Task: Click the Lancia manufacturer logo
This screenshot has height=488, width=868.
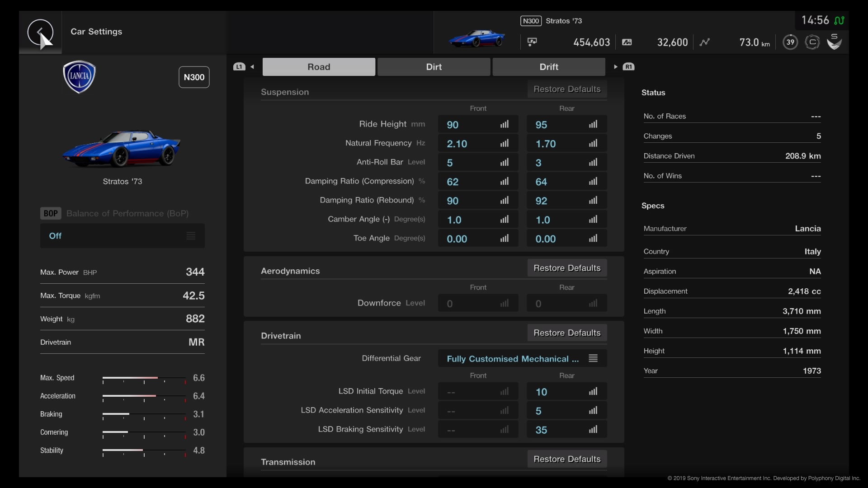Action: [79, 77]
